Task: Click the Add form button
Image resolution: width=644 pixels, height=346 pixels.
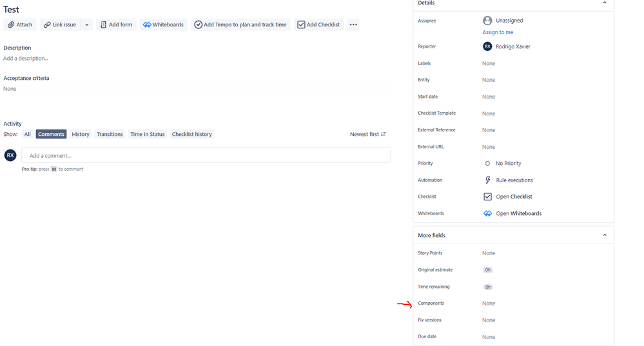Action: point(116,24)
